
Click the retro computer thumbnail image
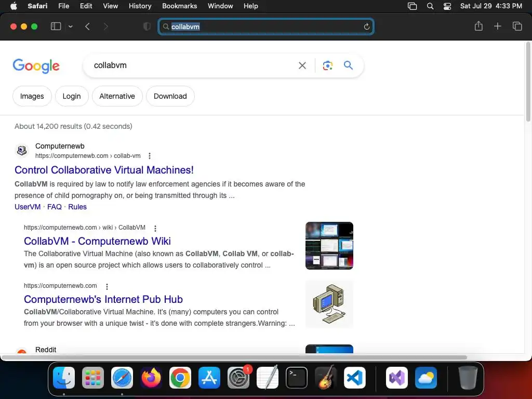coord(329,304)
